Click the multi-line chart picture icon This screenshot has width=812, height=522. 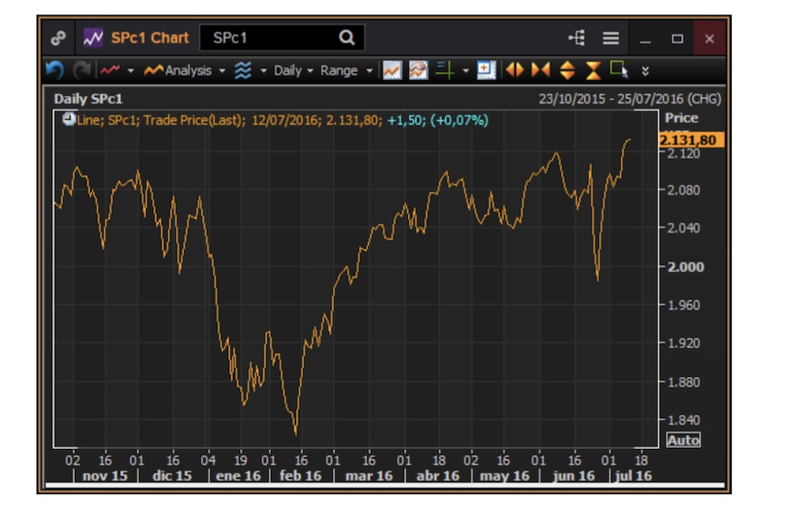419,69
